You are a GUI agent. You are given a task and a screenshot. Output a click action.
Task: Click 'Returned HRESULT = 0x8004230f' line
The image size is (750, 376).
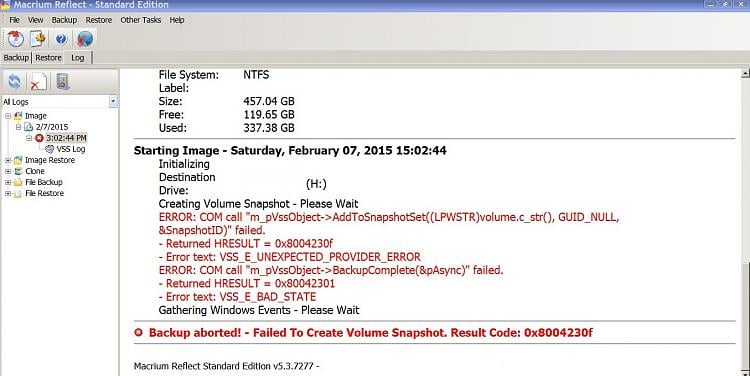(x=246, y=243)
